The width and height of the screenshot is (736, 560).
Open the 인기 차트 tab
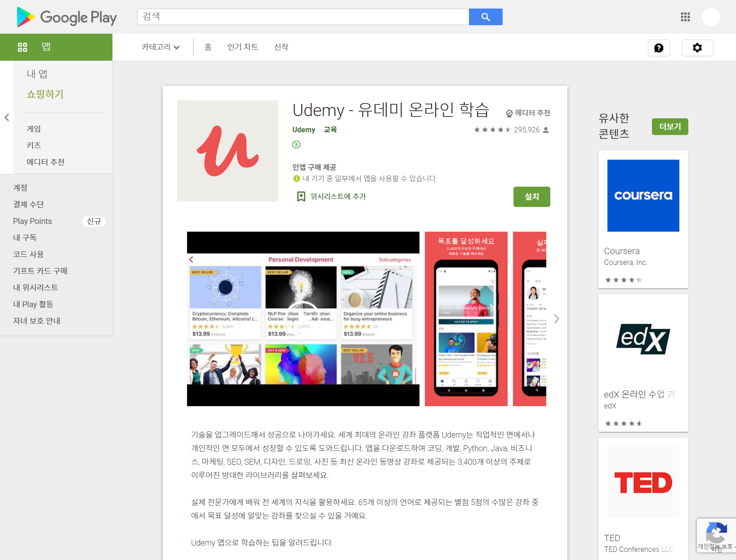(x=243, y=47)
